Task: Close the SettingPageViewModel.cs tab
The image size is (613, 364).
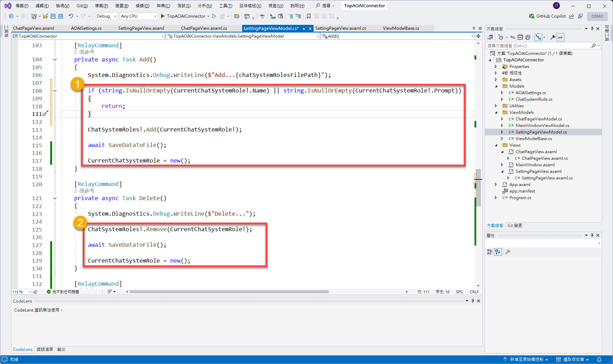Action: click(310, 29)
